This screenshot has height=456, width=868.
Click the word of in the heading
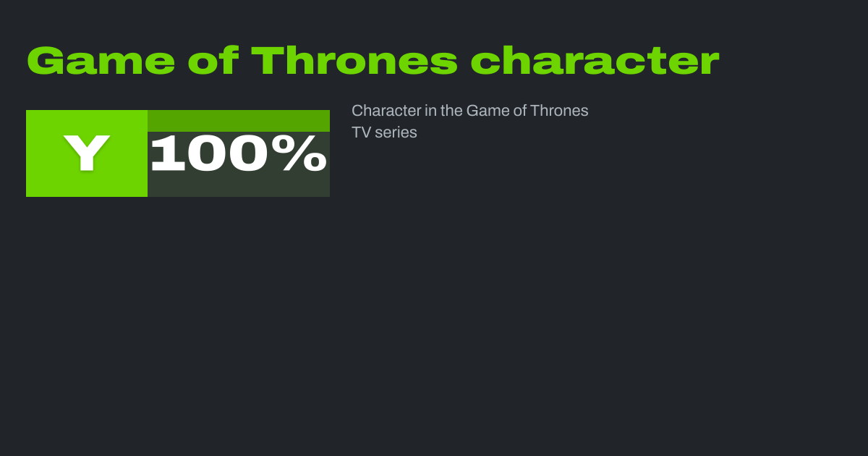pyautogui.click(x=213, y=61)
